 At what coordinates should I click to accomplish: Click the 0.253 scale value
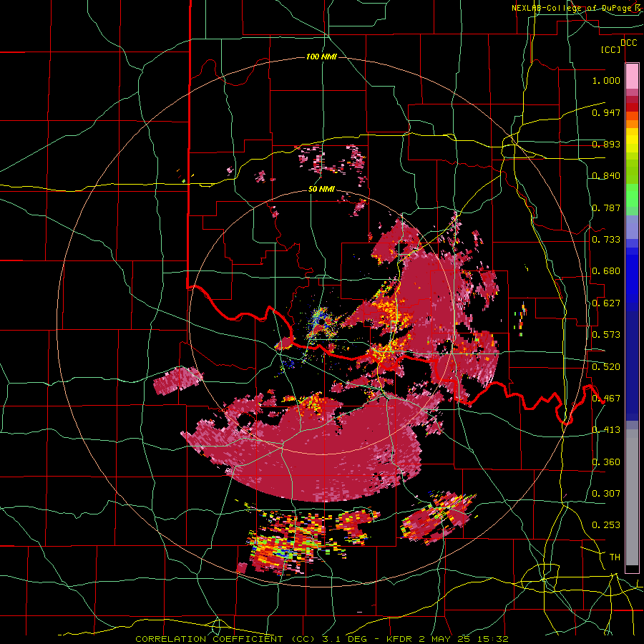pos(606,525)
